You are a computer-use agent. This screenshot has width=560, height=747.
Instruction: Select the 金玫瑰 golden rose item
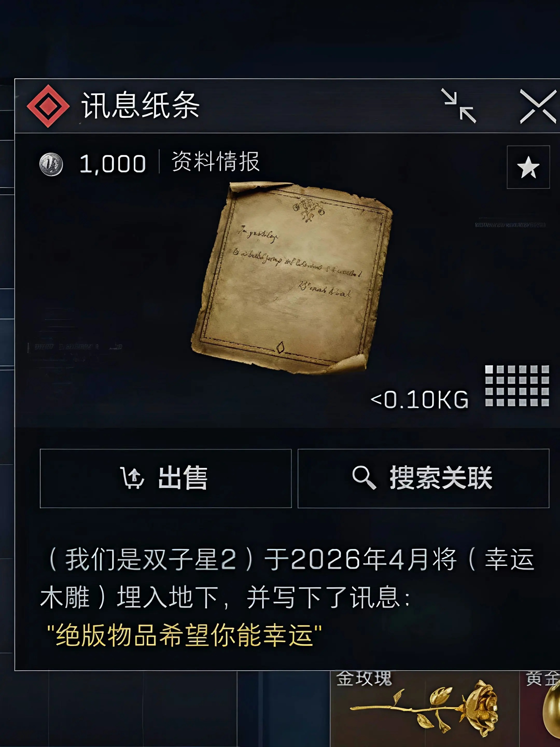(424, 709)
